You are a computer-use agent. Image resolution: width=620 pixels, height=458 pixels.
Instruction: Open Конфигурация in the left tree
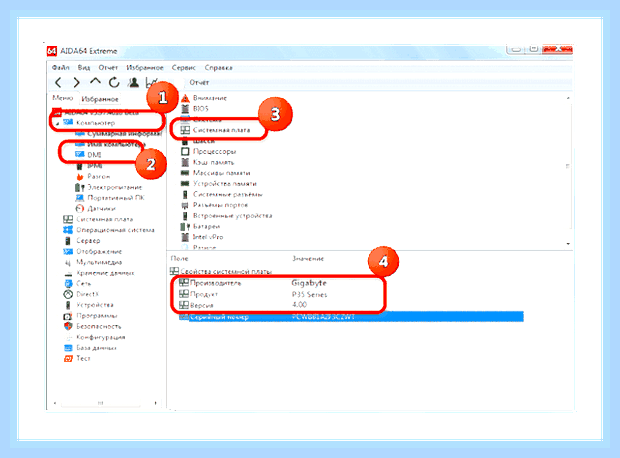tap(100, 337)
